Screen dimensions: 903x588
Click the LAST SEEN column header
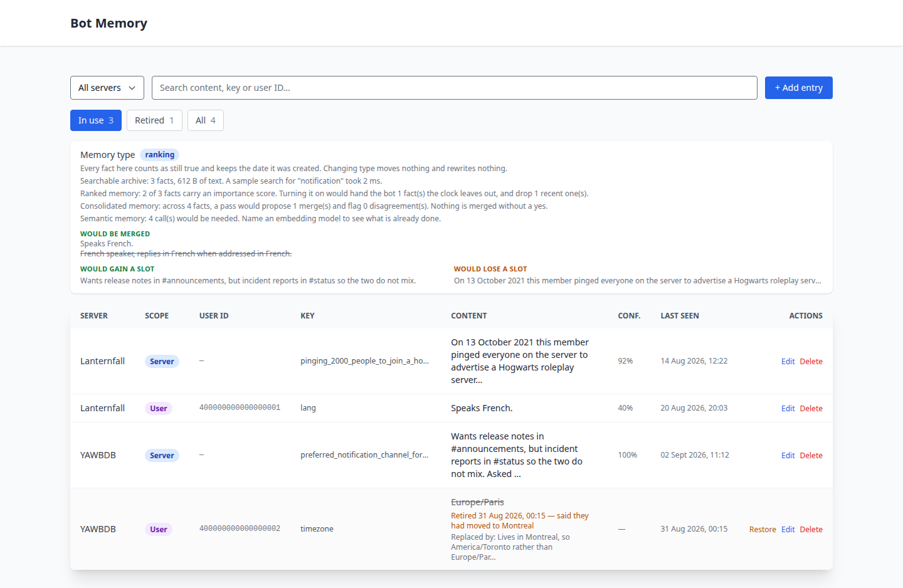coord(680,316)
